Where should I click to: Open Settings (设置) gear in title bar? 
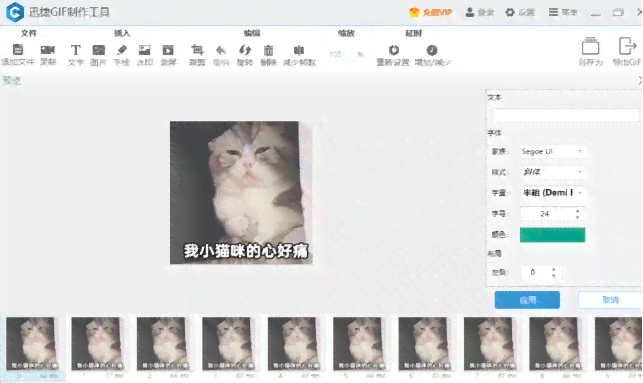pos(520,12)
